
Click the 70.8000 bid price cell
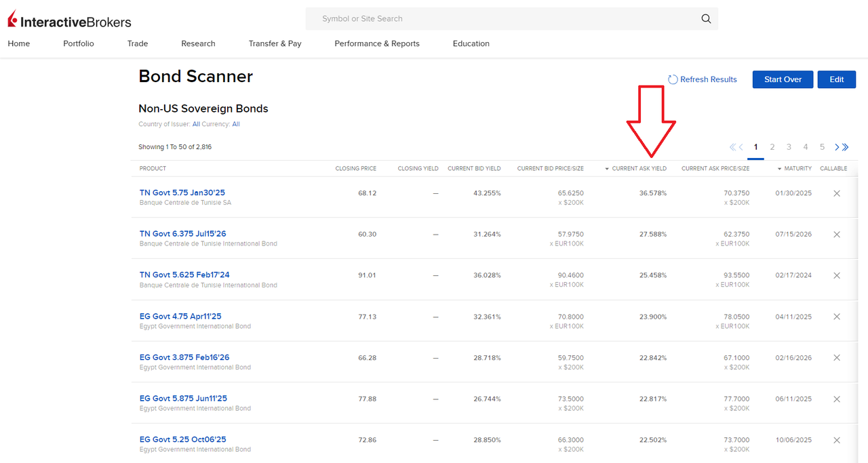point(570,317)
